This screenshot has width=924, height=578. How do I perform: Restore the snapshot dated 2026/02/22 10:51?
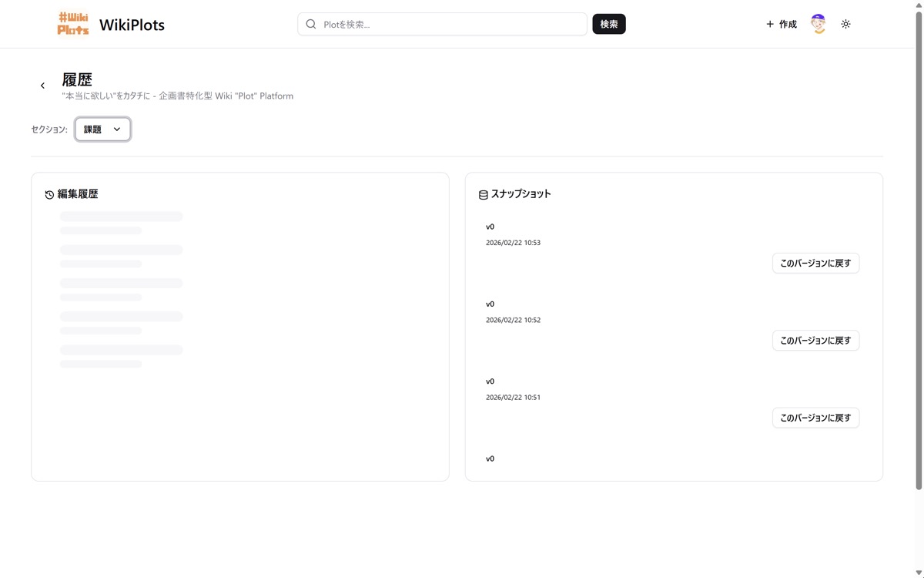815,418
